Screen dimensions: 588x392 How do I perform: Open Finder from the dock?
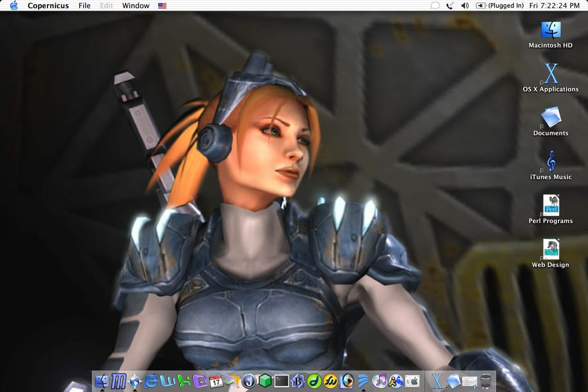[x=102, y=381]
